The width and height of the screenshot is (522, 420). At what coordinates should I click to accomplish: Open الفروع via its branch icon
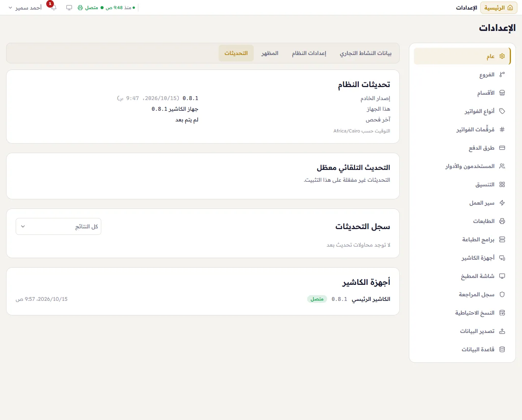[x=502, y=74]
